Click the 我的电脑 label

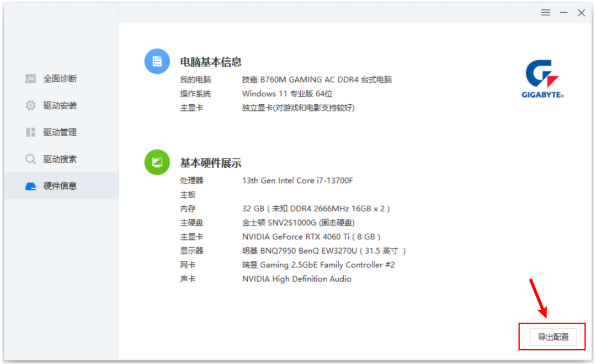tap(195, 79)
